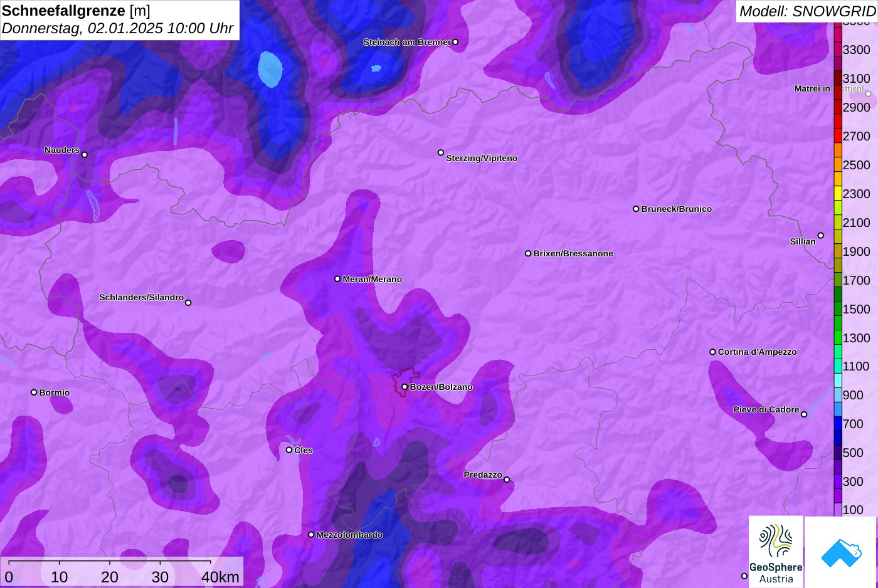Select the Bozen/Bolzano marker dot
The width and height of the screenshot is (878, 588).
(405, 387)
